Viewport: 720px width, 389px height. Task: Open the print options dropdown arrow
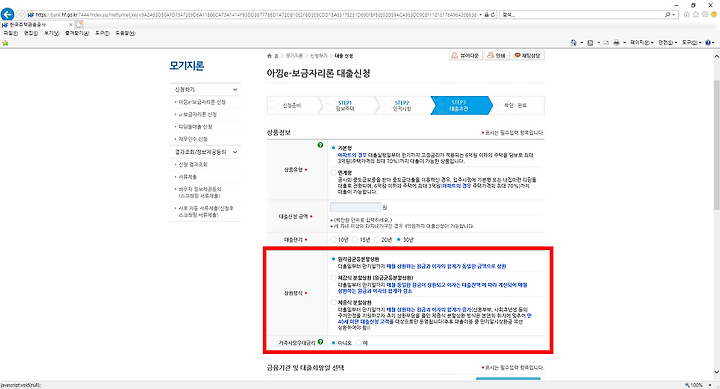pos(624,43)
